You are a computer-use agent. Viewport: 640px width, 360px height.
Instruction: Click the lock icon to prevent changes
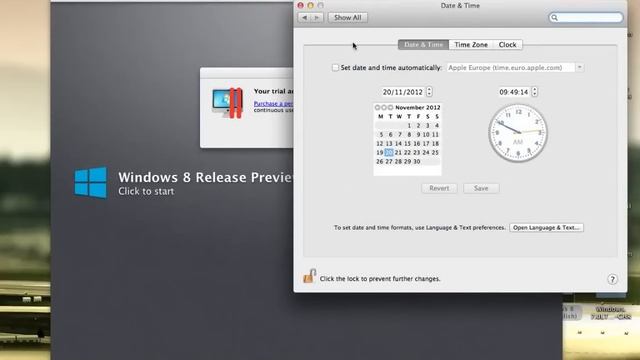click(x=309, y=276)
